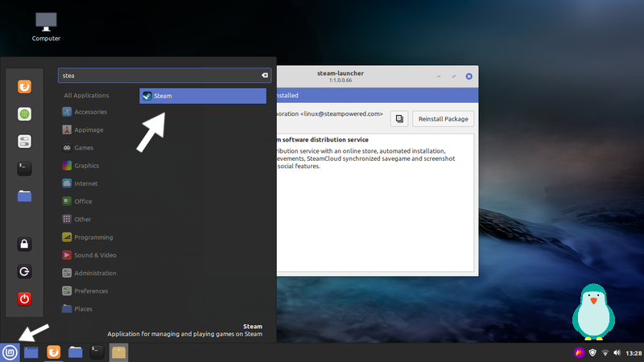Launch Firefox from the taskbar
This screenshot has height=362, width=644.
click(53, 352)
